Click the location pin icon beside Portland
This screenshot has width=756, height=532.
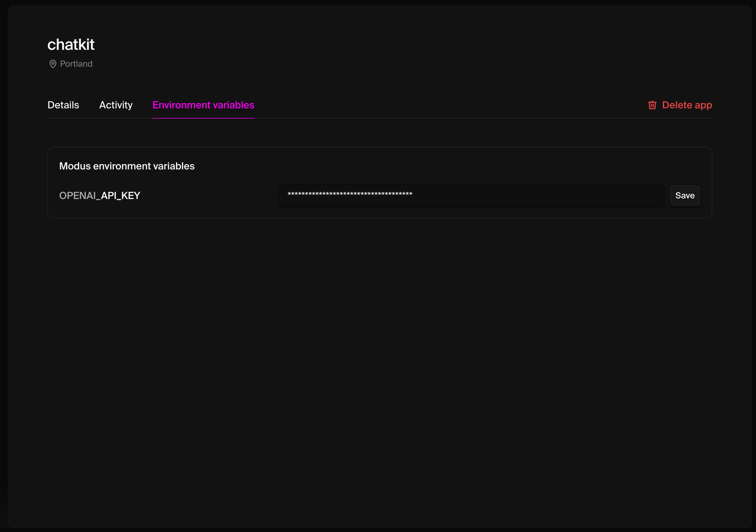(53, 64)
